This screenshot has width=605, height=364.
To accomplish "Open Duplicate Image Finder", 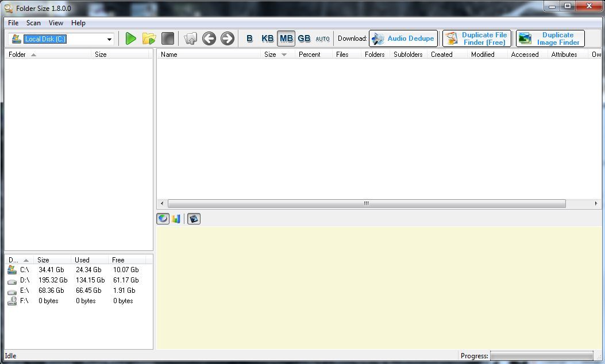I will [x=549, y=38].
